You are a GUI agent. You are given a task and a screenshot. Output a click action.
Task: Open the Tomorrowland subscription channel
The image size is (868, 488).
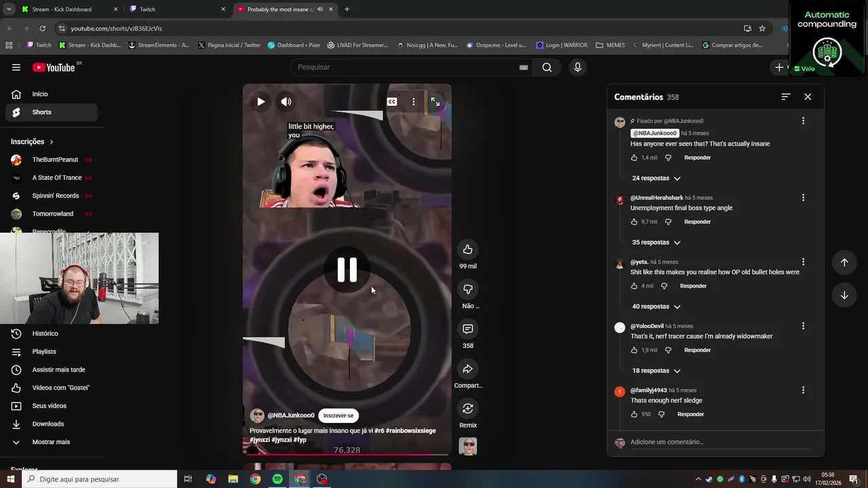pyautogui.click(x=52, y=214)
